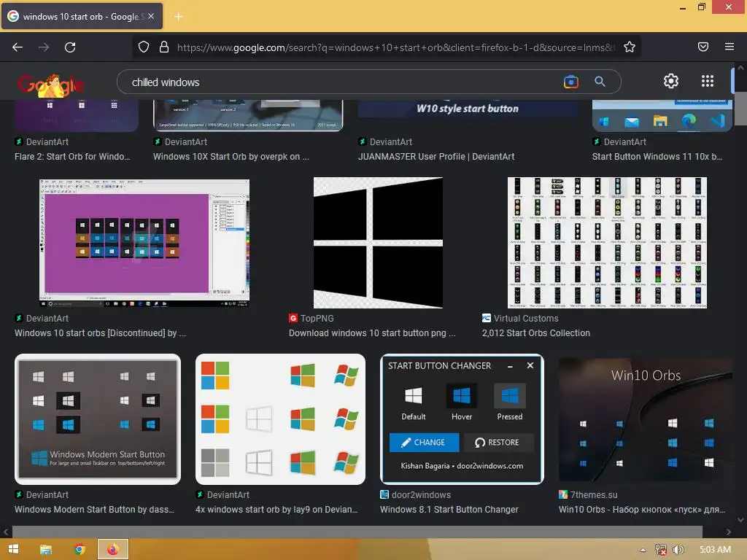Open the network status tray icon
Screen dimensions: 747x560
pos(661,550)
